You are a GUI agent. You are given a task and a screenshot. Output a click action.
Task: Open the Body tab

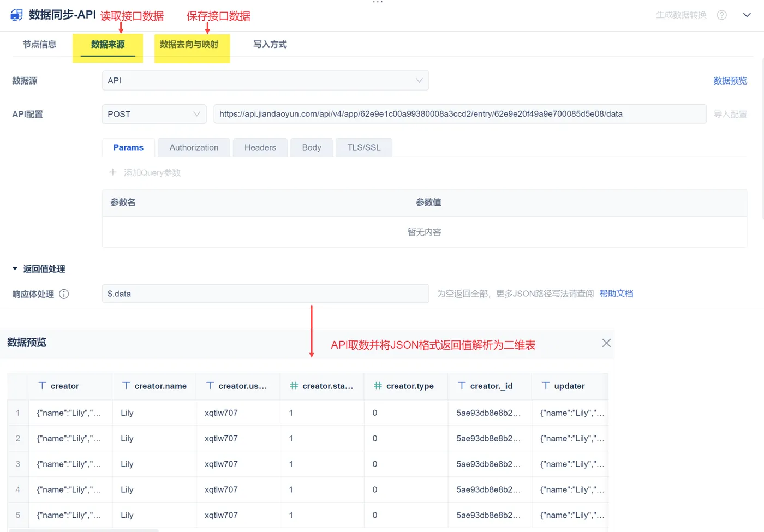[312, 147]
